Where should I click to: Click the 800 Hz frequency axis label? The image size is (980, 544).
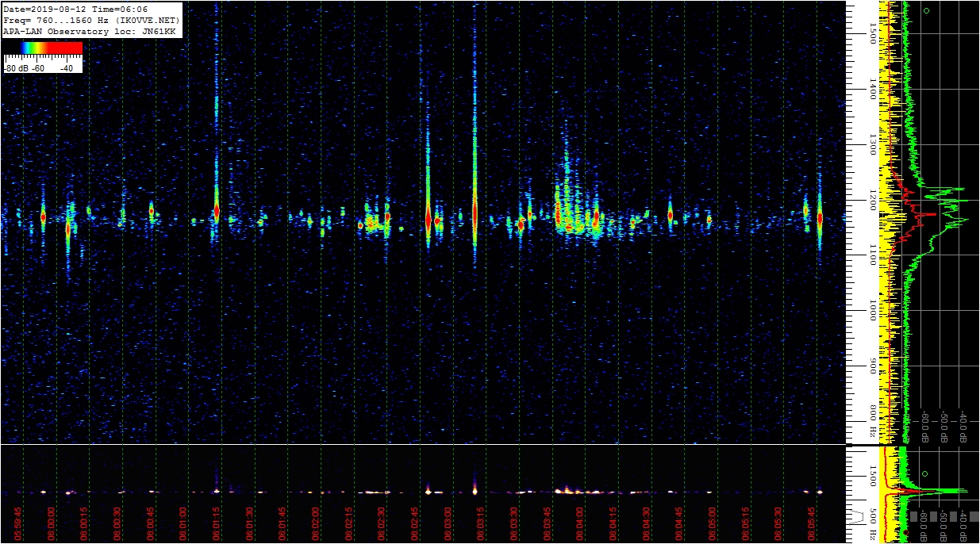(873, 423)
